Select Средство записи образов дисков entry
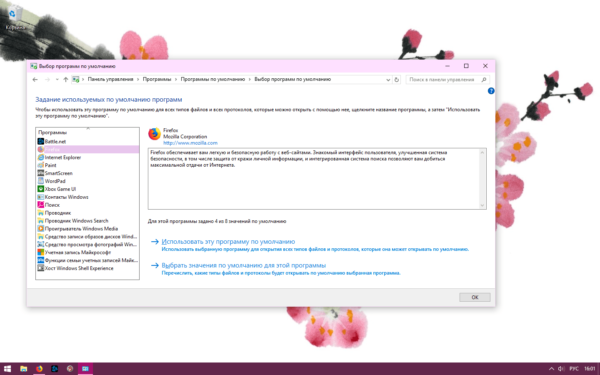This screenshot has width=600, height=375. coord(87,236)
